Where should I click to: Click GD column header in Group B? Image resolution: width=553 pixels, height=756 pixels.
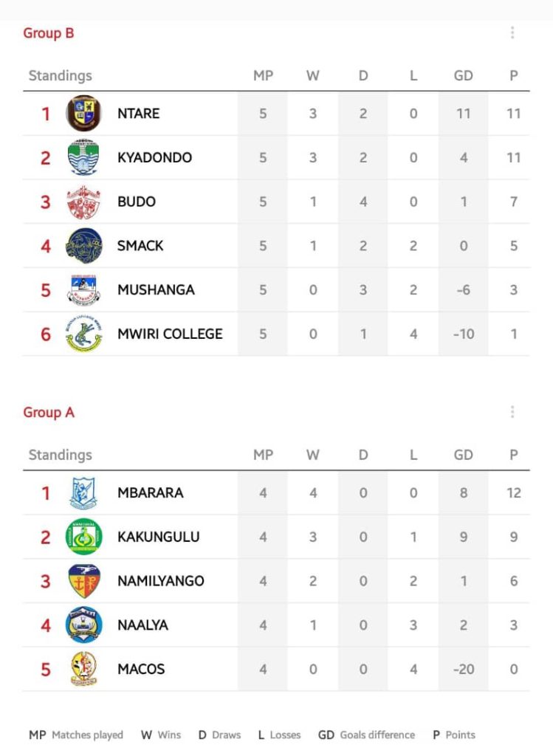coord(464,76)
